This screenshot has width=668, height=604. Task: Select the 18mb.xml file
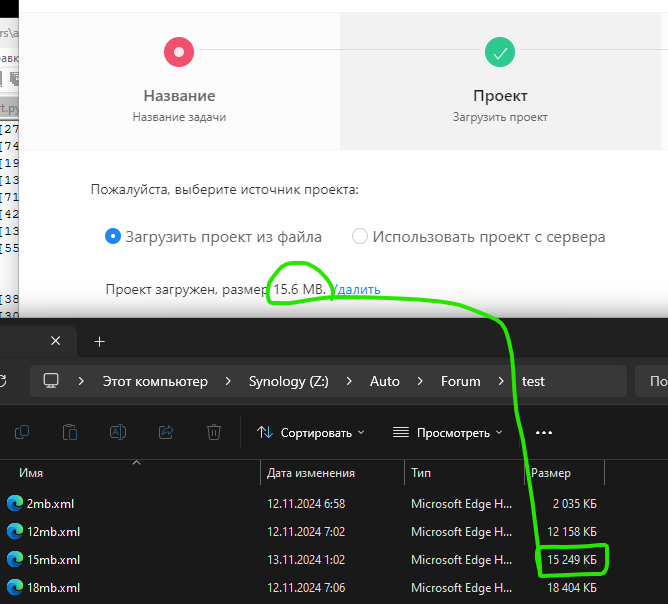(54, 587)
